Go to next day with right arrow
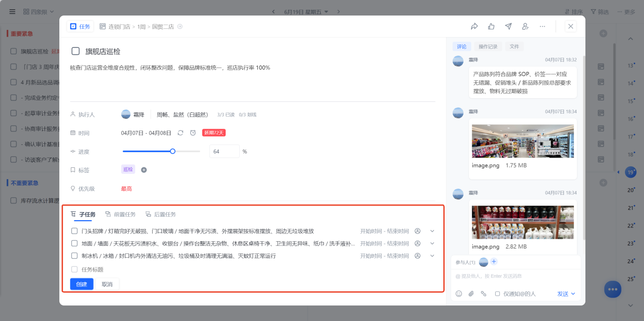This screenshot has width=644, height=321. (338, 12)
